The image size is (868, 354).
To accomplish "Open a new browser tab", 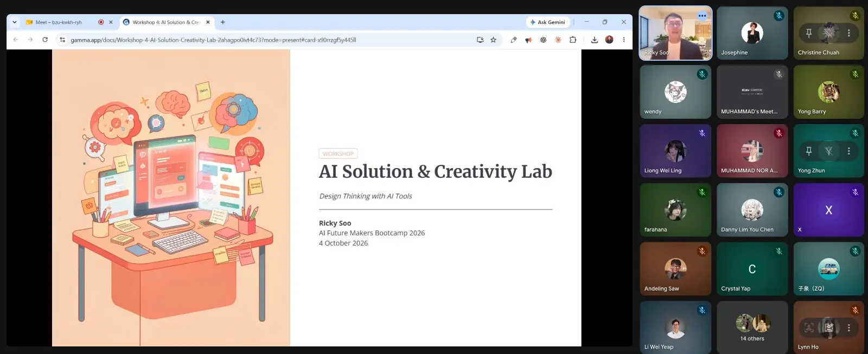I will (223, 22).
